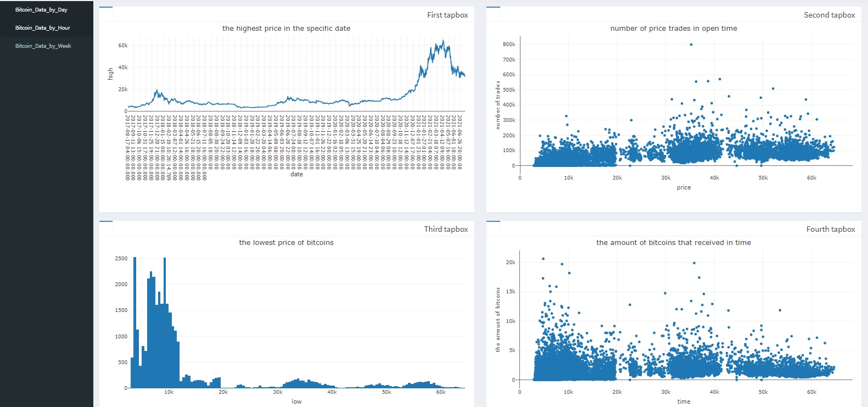Click the '2500' y-axis tick in the histogram

point(121,258)
